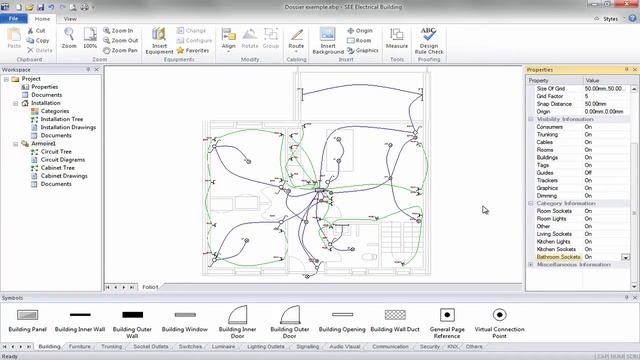The width and height of the screenshot is (640, 360).
Task: Select the Building Inner Door symbol
Action: tap(238, 322)
